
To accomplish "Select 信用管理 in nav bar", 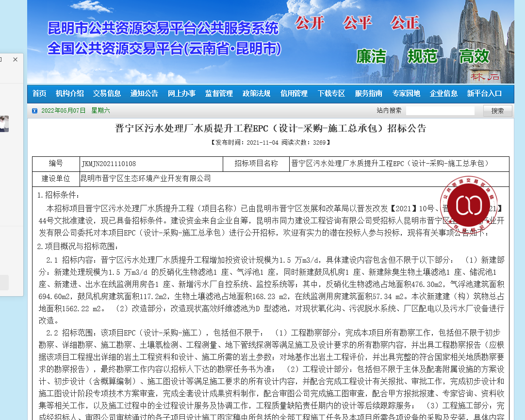I will click(x=294, y=93).
